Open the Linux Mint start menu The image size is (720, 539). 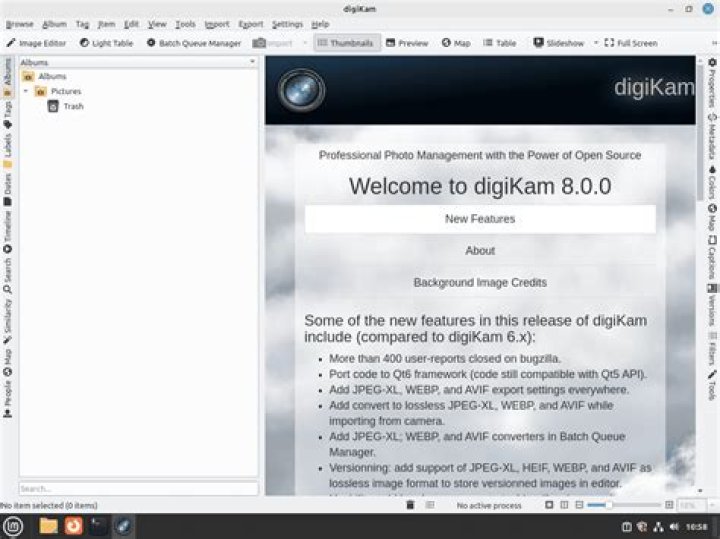click(x=13, y=526)
